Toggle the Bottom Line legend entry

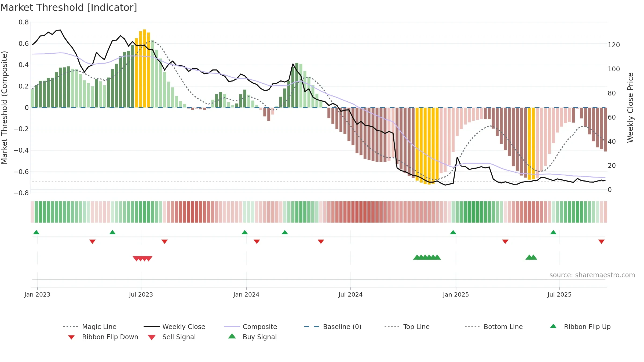tap(494, 327)
